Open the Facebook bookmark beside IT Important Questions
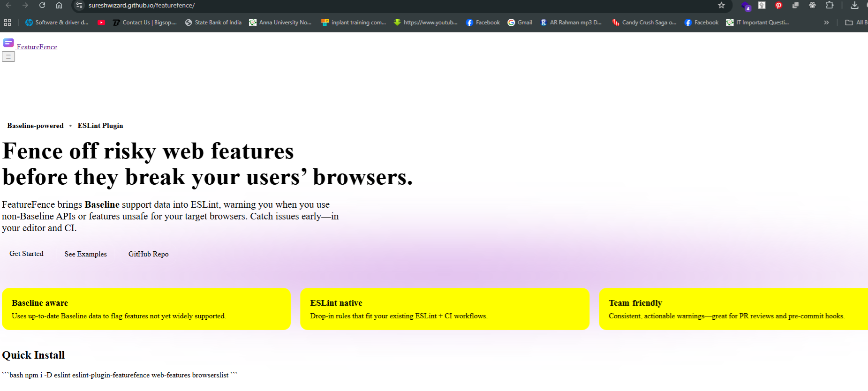This screenshot has width=868, height=391. [702, 23]
